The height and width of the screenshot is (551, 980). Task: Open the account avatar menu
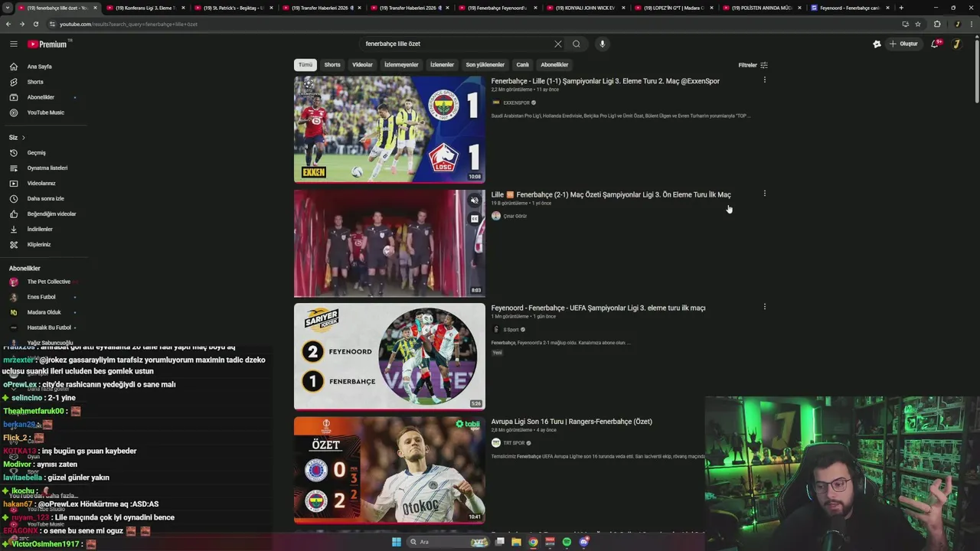[x=956, y=44]
